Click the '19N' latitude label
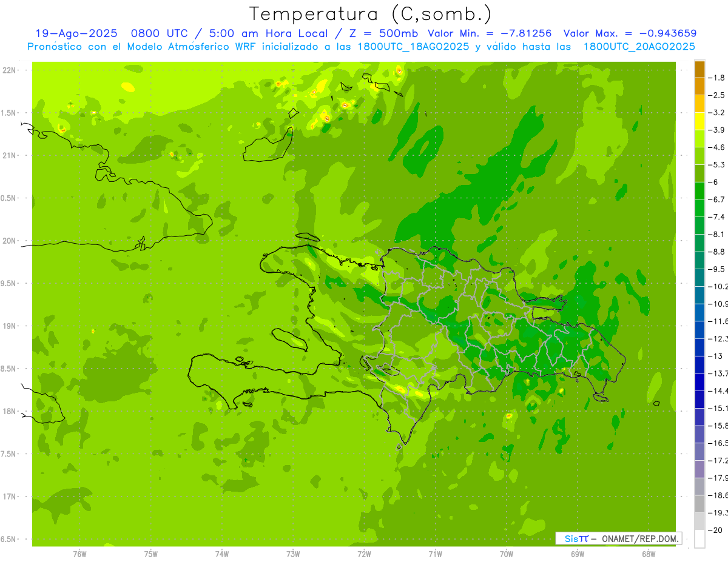Viewport: 728px width, 562px height. pyautogui.click(x=8, y=326)
